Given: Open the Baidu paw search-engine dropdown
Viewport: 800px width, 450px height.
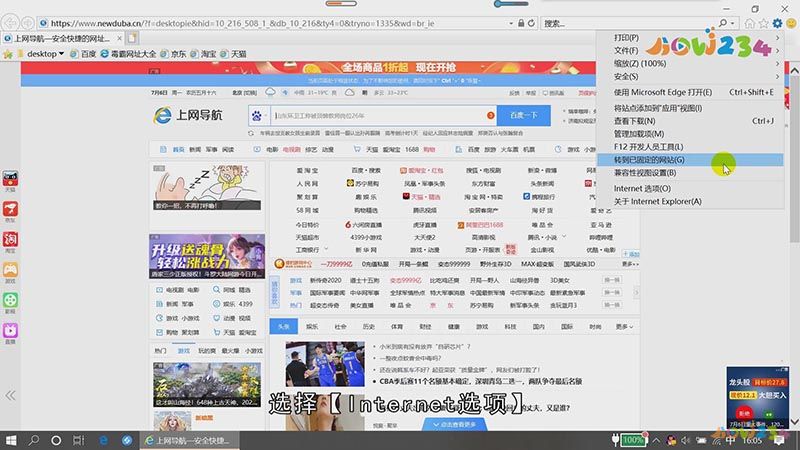Looking at the screenshot, I should tap(259, 116).
